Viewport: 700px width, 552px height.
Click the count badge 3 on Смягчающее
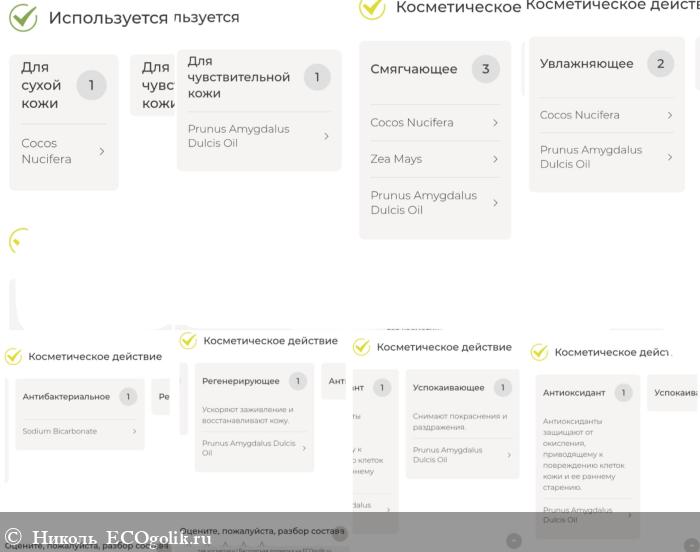pyautogui.click(x=485, y=69)
